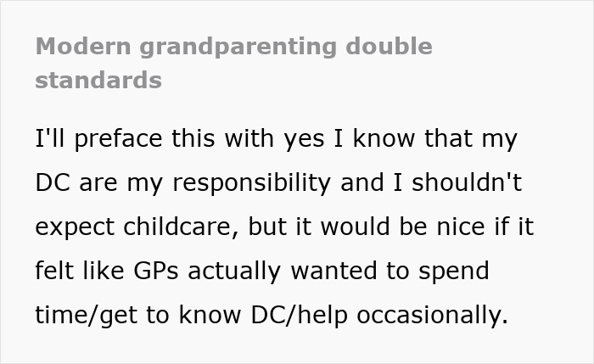Click the text 'time/get' in the last line

[x=86, y=316]
